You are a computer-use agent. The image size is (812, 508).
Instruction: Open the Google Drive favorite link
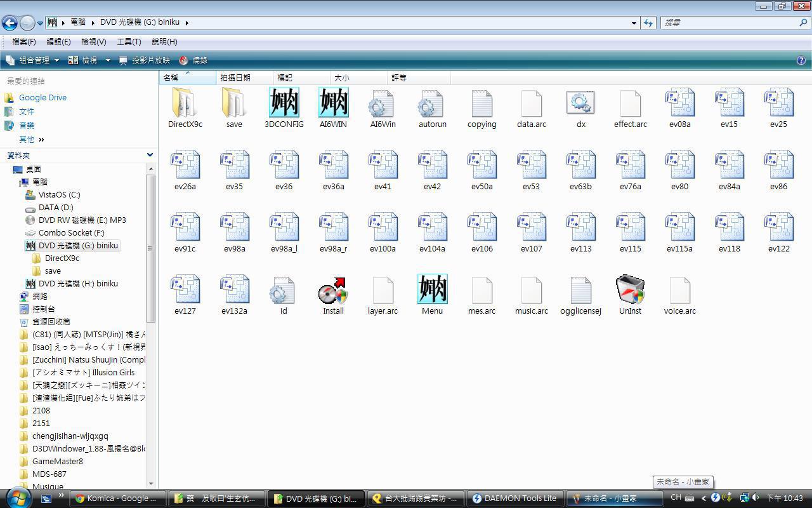pyautogui.click(x=43, y=97)
